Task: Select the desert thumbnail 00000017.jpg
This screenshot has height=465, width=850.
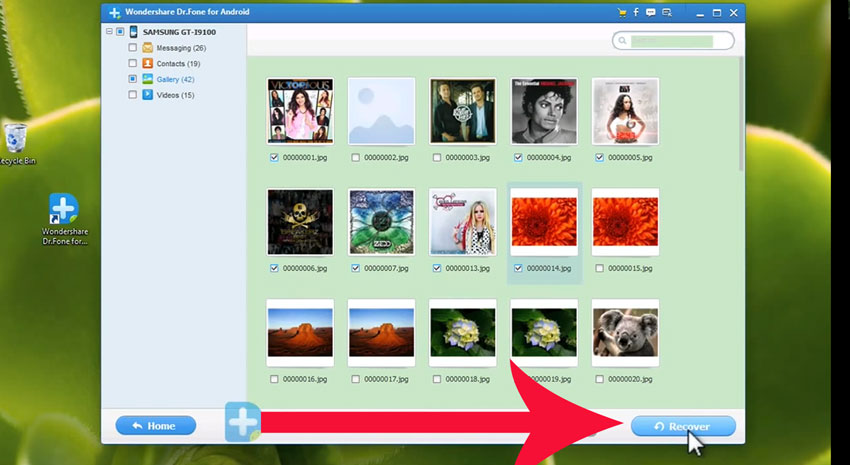Action: [382, 333]
